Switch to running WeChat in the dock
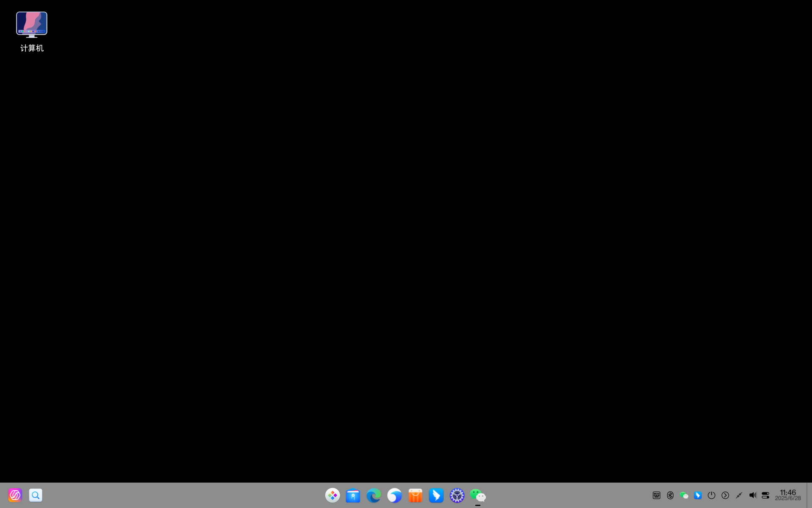 click(478, 495)
